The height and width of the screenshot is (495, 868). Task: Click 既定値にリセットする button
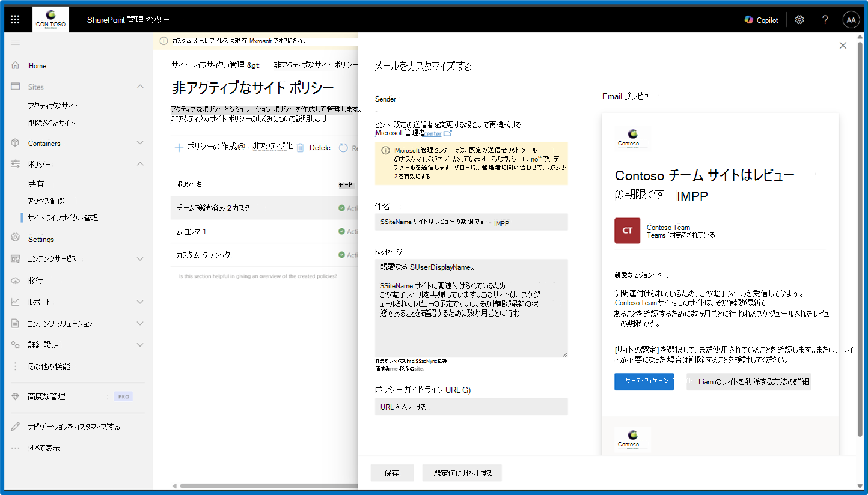(462, 473)
